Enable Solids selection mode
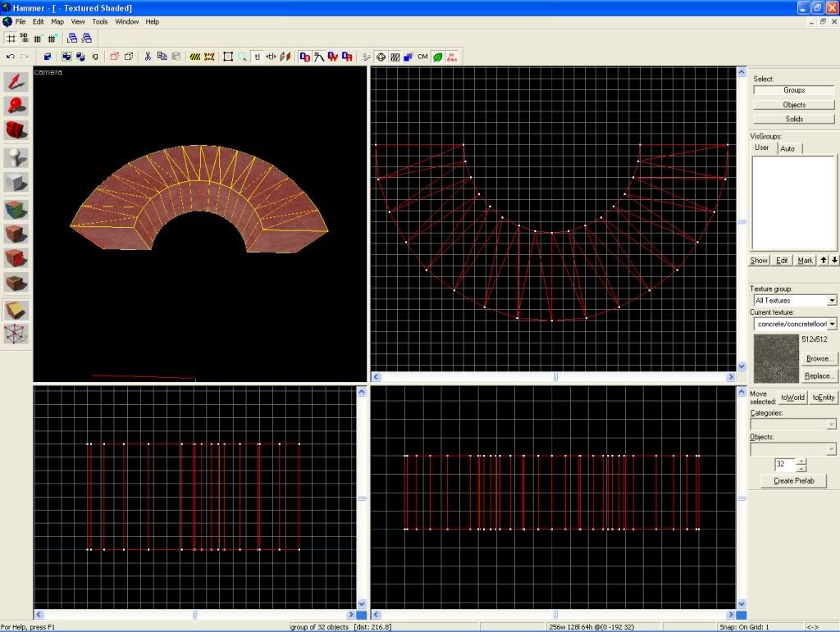Screen dimensions: 840x632 (793, 119)
